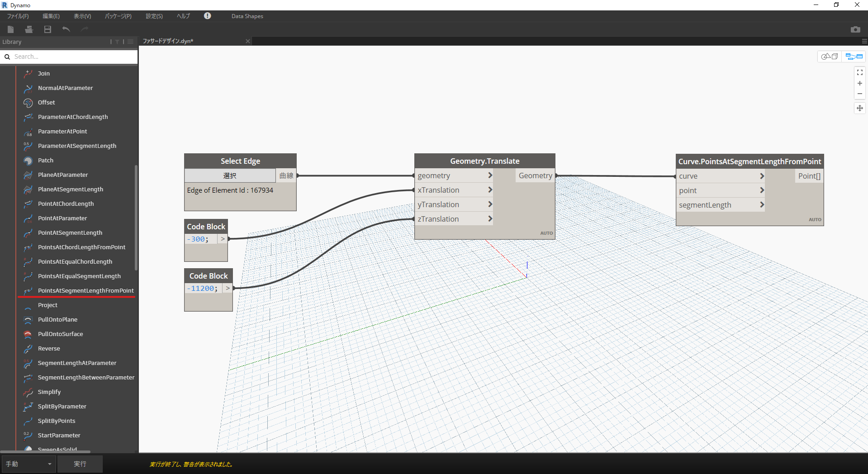Expand geometry input port options chevron
Image resolution: width=868 pixels, height=474 pixels.
click(x=490, y=175)
